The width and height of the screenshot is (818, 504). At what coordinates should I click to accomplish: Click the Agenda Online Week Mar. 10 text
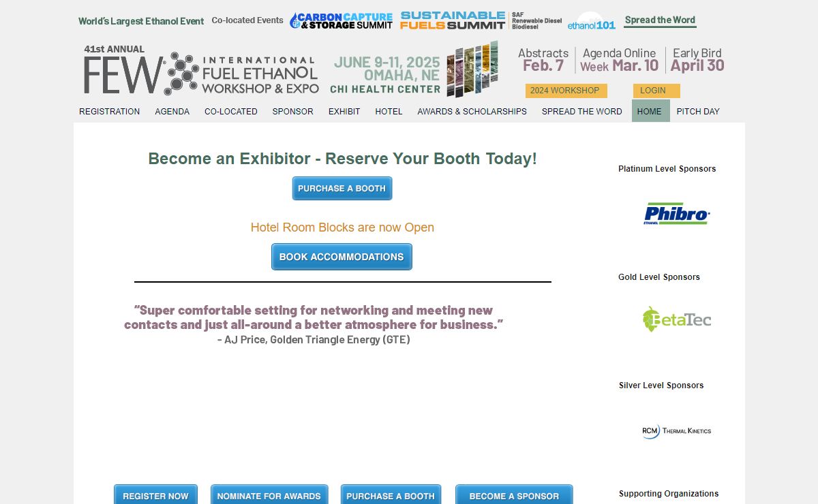(x=619, y=60)
